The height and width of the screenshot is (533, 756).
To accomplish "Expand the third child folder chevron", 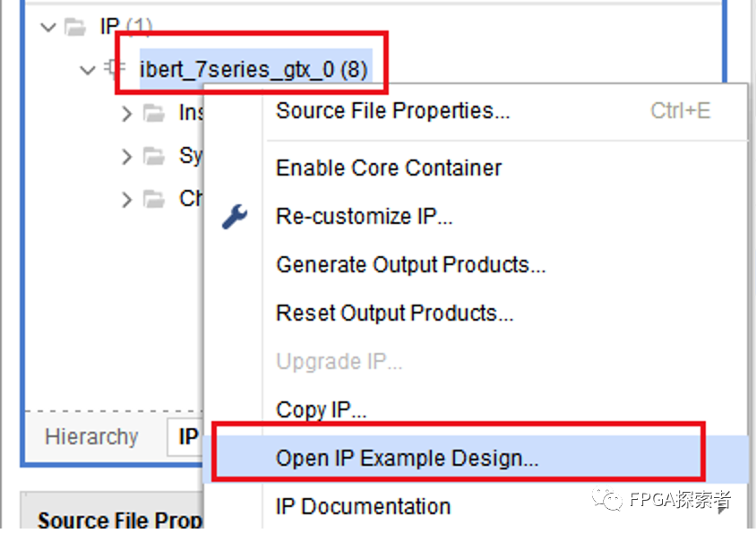I will click(x=126, y=199).
